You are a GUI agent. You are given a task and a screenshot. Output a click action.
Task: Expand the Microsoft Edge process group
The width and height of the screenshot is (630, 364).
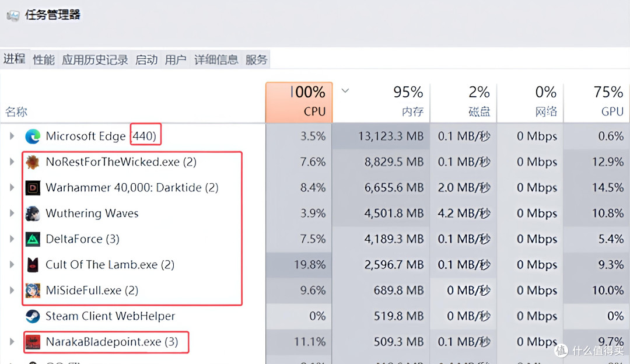[x=12, y=136]
